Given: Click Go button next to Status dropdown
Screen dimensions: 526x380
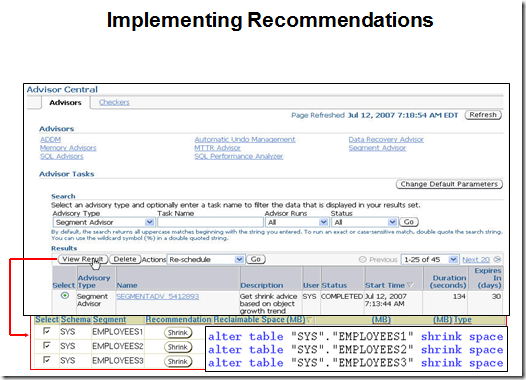Looking at the screenshot, I should tap(409, 222).
